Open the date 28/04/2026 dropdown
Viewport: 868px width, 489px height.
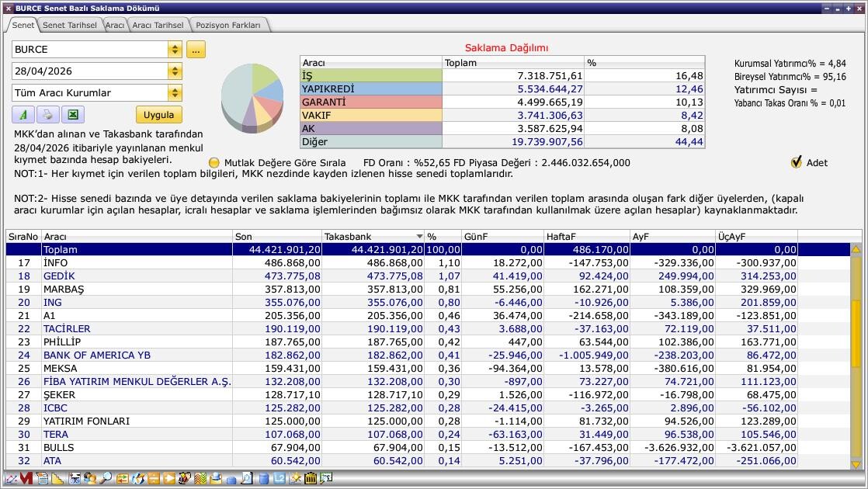pyautogui.click(x=175, y=71)
